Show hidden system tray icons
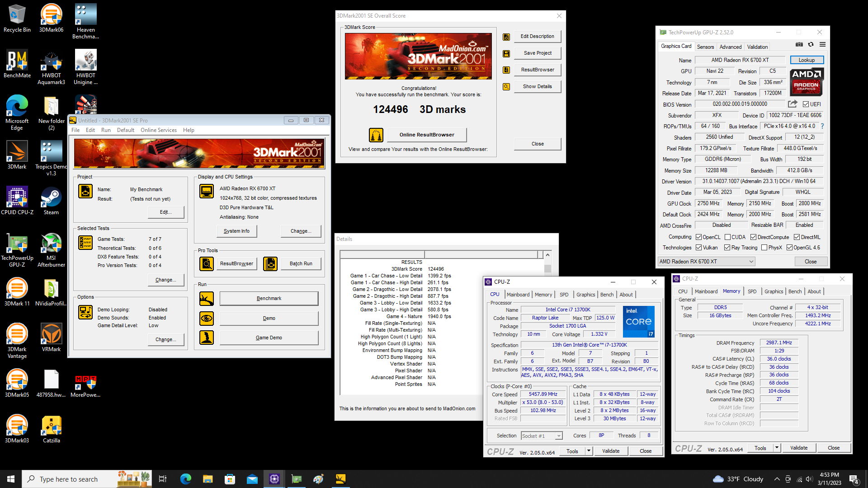The image size is (868, 488). pos(777,479)
